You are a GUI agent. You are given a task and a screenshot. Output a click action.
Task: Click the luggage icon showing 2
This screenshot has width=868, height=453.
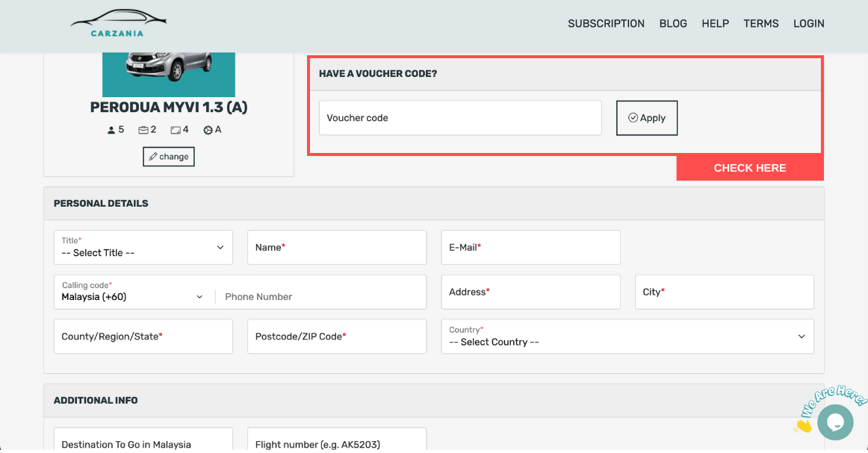[x=143, y=130]
